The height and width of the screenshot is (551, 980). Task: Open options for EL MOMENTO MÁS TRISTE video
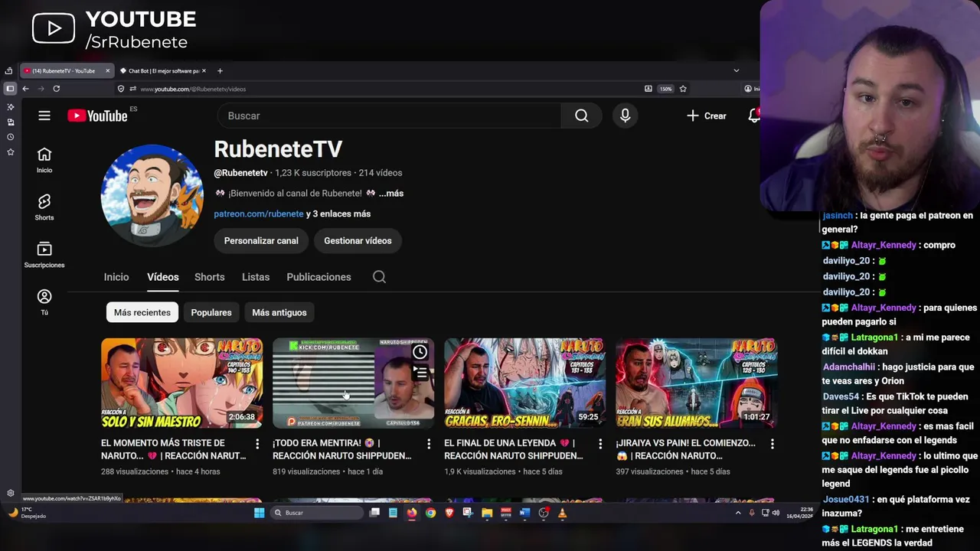pyautogui.click(x=257, y=444)
